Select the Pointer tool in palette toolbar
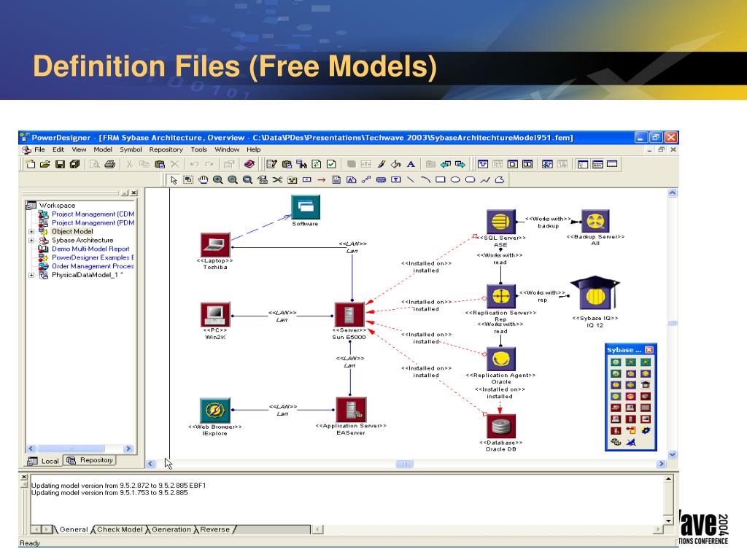Screen dimensions: 747x560 [174, 180]
